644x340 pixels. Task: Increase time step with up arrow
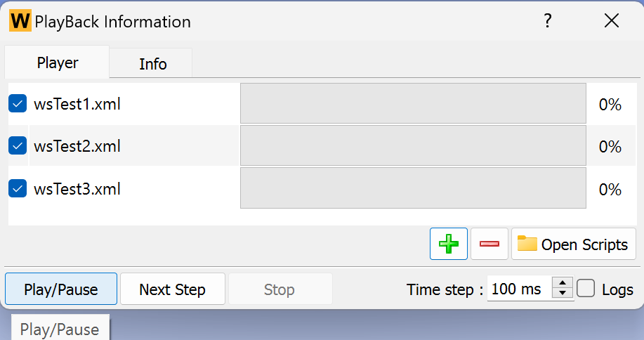click(563, 283)
